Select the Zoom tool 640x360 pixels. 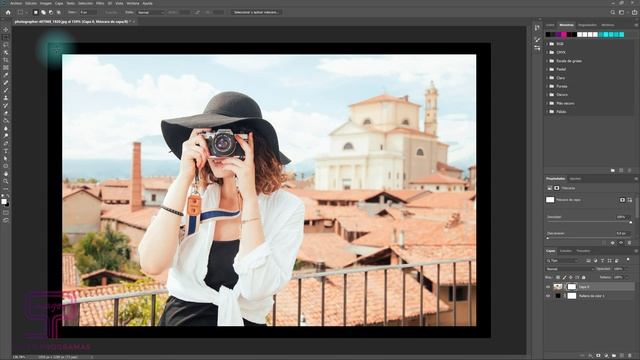(x=6, y=181)
